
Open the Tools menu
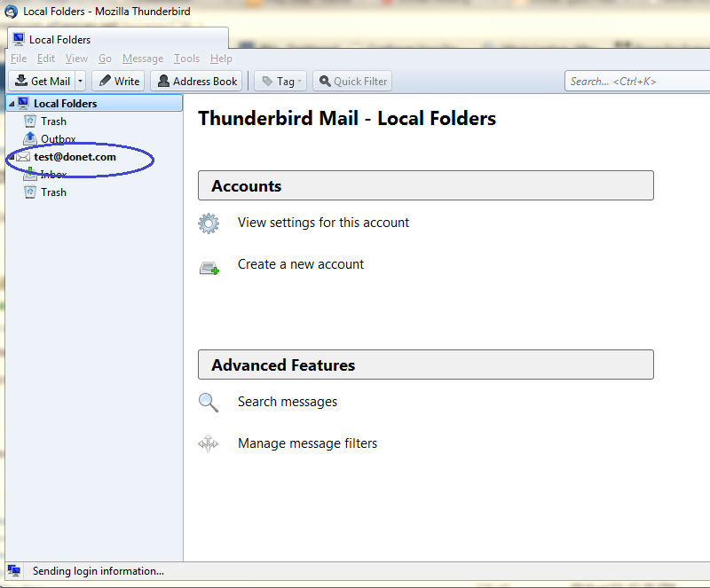[x=186, y=59]
